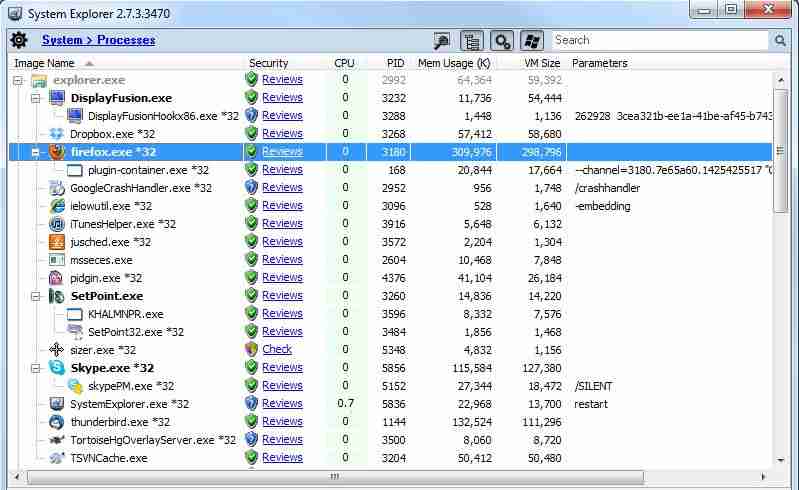Click the "restart" parameter for SystemExplorer.exe
Image resolution: width=799 pixels, height=490 pixels.
pyautogui.click(x=591, y=404)
